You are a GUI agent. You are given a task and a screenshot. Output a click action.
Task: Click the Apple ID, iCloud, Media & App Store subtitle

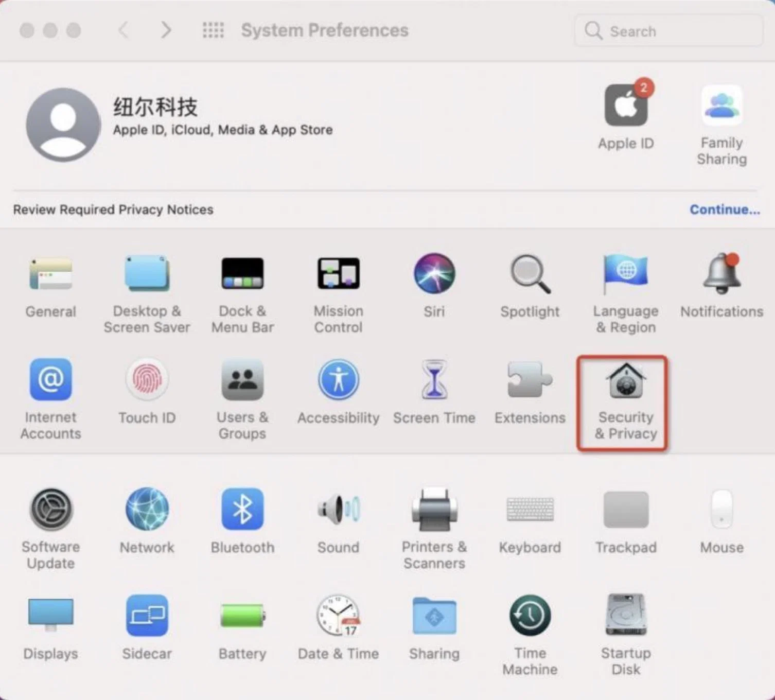(x=223, y=130)
